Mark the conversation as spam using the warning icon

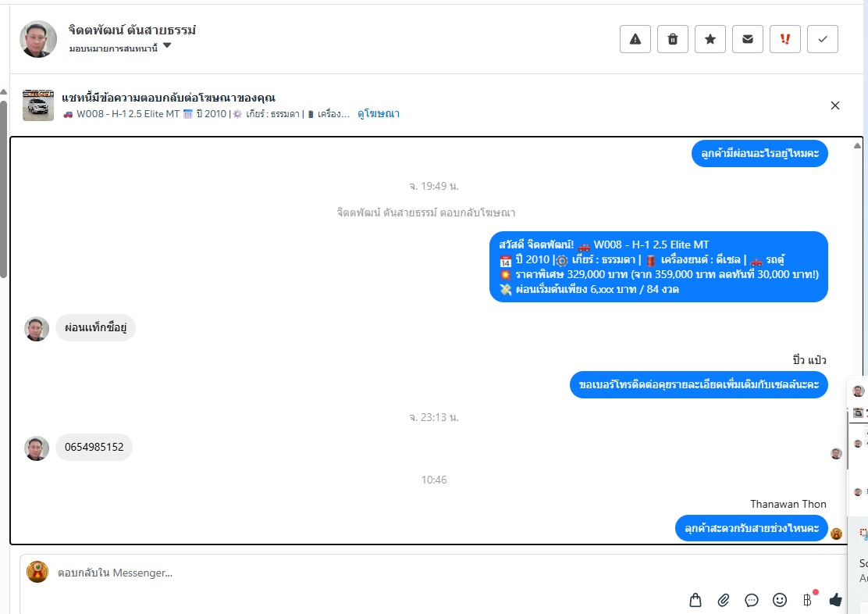(x=635, y=39)
